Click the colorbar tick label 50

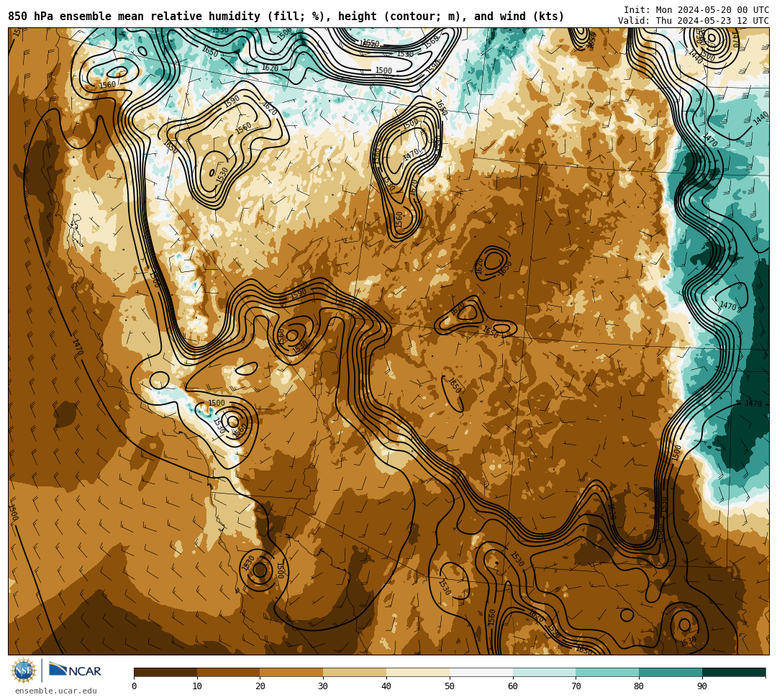pos(450,686)
